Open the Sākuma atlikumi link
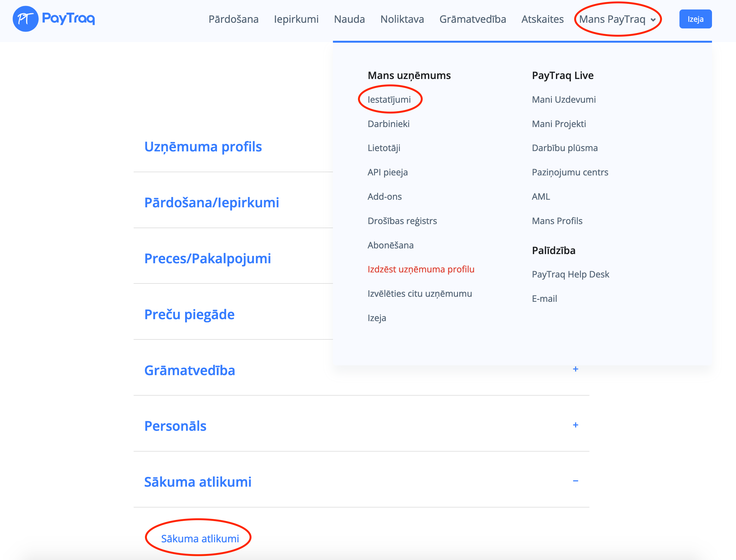Image resolution: width=736 pixels, height=560 pixels. point(200,538)
